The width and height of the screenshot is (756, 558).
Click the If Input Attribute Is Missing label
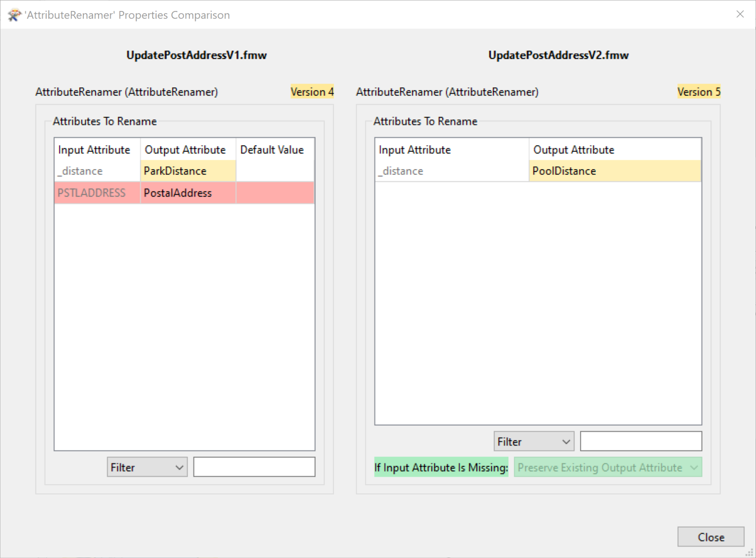pos(440,467)
